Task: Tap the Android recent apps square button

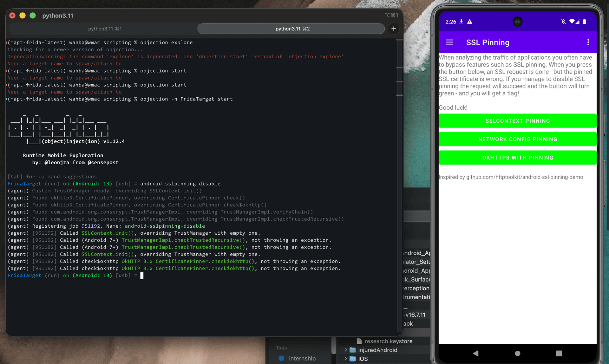Action: [559, 353]
